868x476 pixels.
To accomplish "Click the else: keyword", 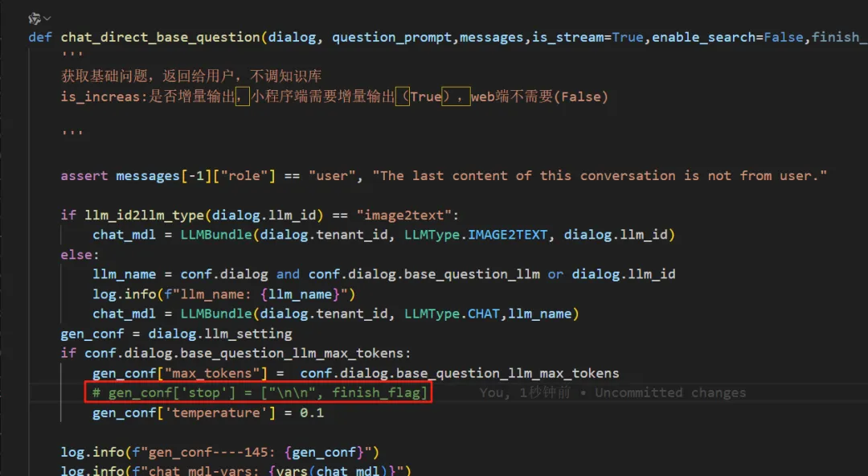I will (x=80, y=255).
